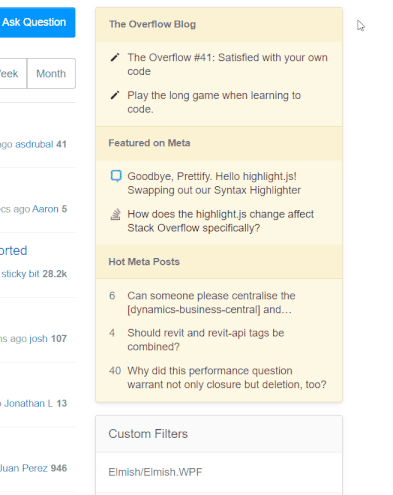The width and height of the screenshot is (393, 495).
Task: Click the Stack Overflow logo icon beside highlight.js question
Action: pos(115,214)
